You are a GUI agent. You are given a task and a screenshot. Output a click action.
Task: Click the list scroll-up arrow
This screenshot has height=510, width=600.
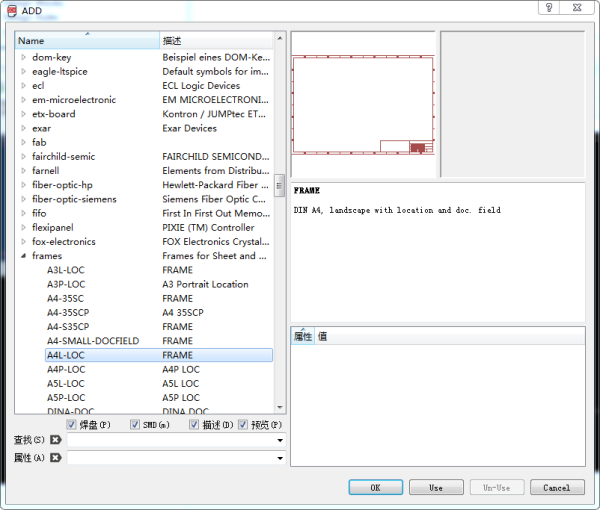point(280,38)
